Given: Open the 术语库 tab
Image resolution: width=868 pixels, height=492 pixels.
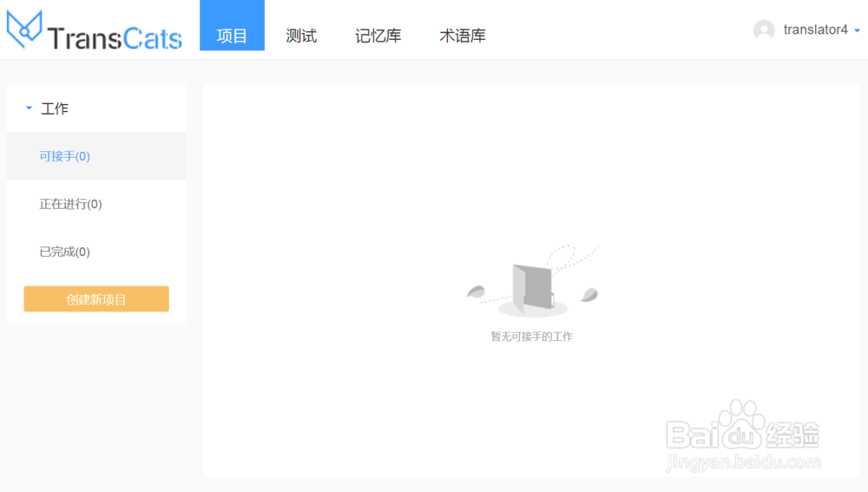Looking at the screenshot, I should (x=463, y=36).
